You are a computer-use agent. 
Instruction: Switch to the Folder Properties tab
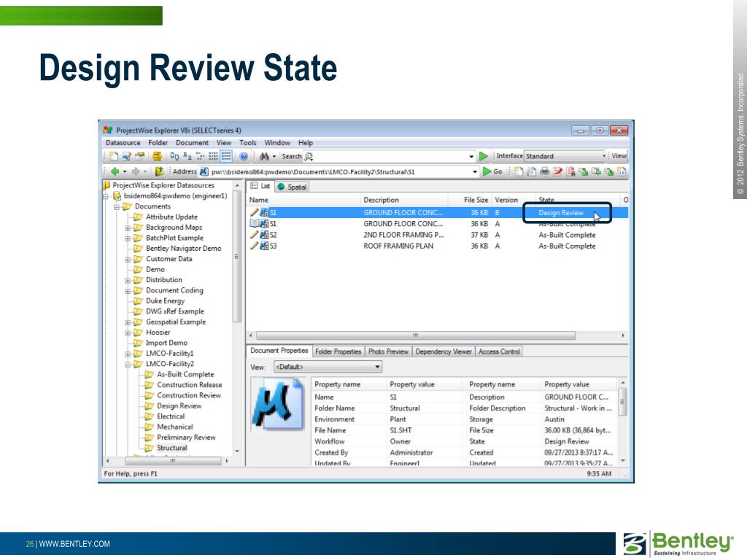click(338, 351)
